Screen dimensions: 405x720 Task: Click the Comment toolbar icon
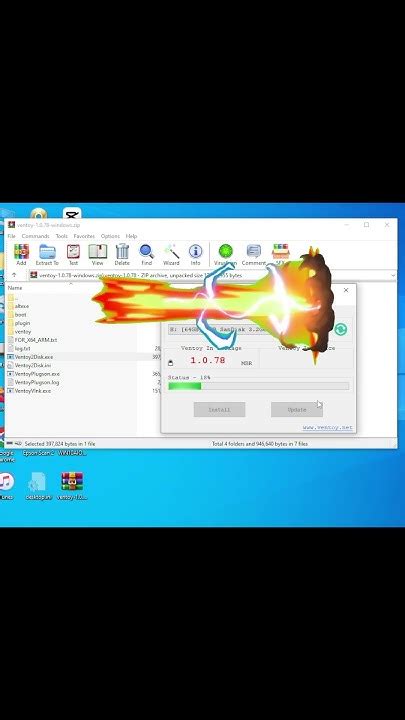coord(253,255)
